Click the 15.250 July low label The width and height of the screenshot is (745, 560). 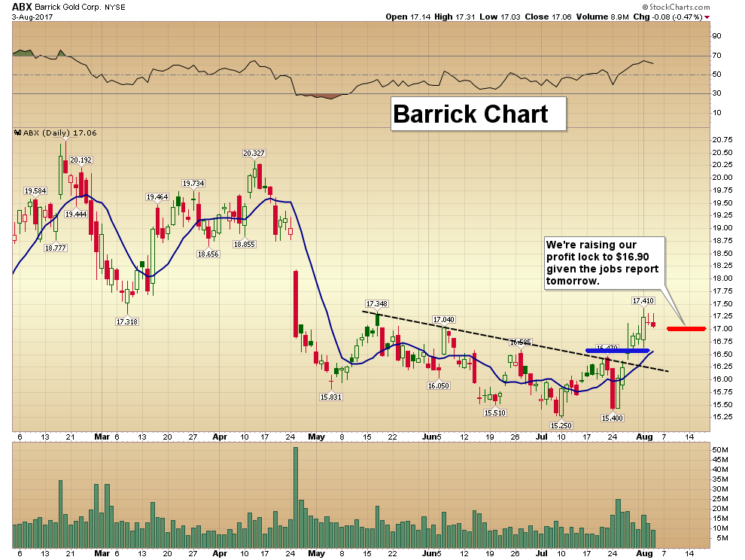point(561,425)
